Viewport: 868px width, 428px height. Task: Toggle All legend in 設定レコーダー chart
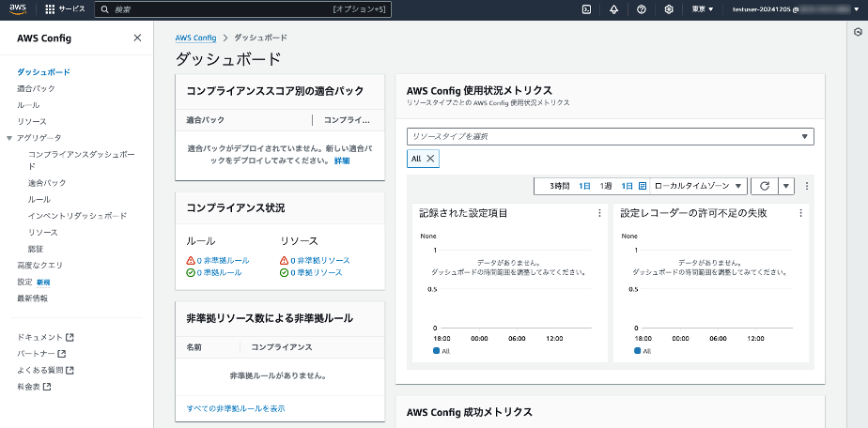tap(643, 351)
